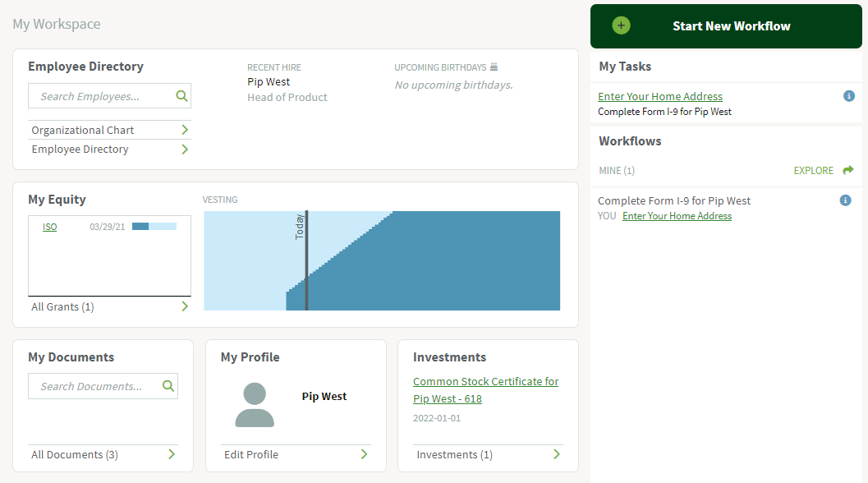Open All Grants (1) chevron
Image resolution: width=868 pixels, height=483 pixels.
pos(185,306)
